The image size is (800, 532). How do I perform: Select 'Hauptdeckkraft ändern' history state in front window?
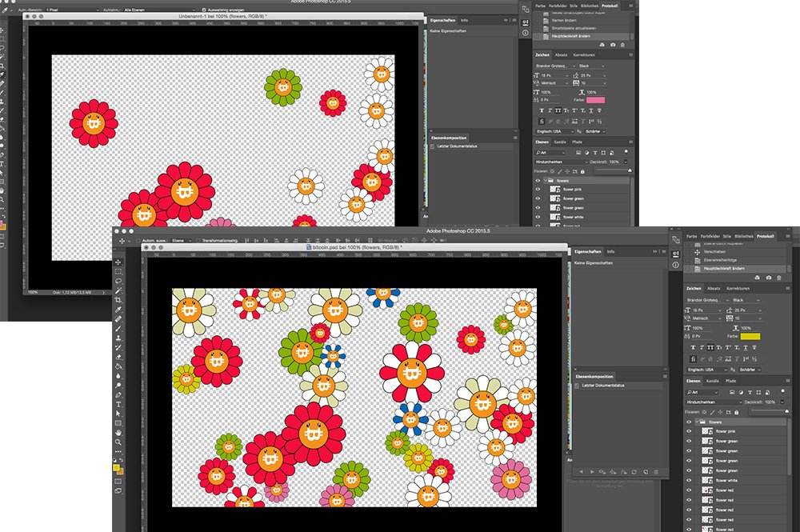coord(736,268)
